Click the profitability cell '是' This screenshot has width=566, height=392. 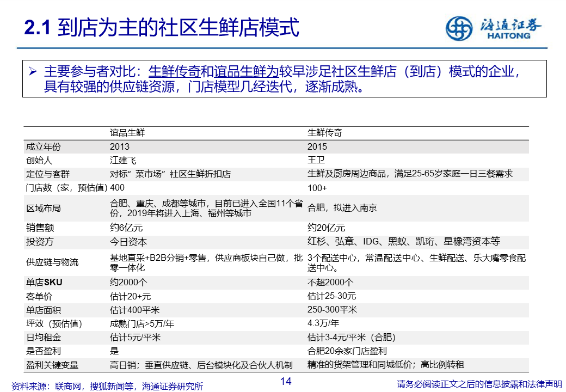[x=114, y=351]
